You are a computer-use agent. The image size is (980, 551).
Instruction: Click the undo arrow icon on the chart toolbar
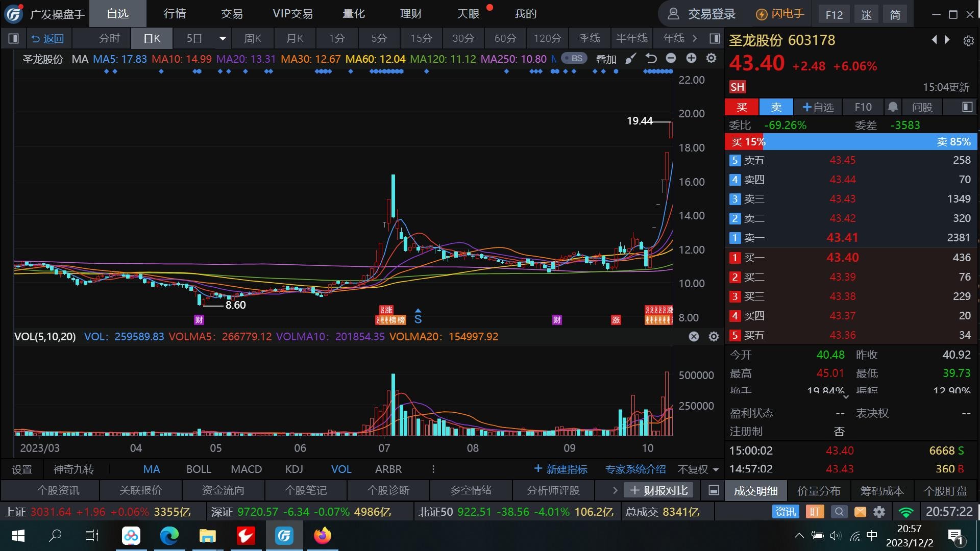click(651, 59)
